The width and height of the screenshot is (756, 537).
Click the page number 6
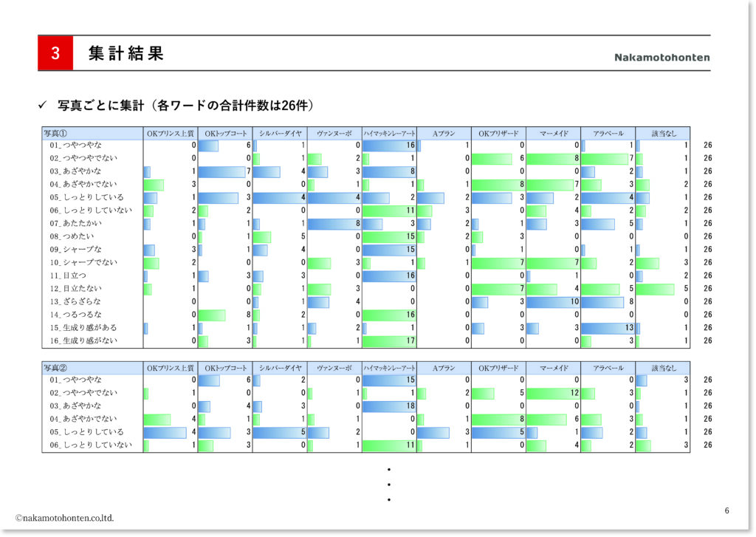(726, 510)
